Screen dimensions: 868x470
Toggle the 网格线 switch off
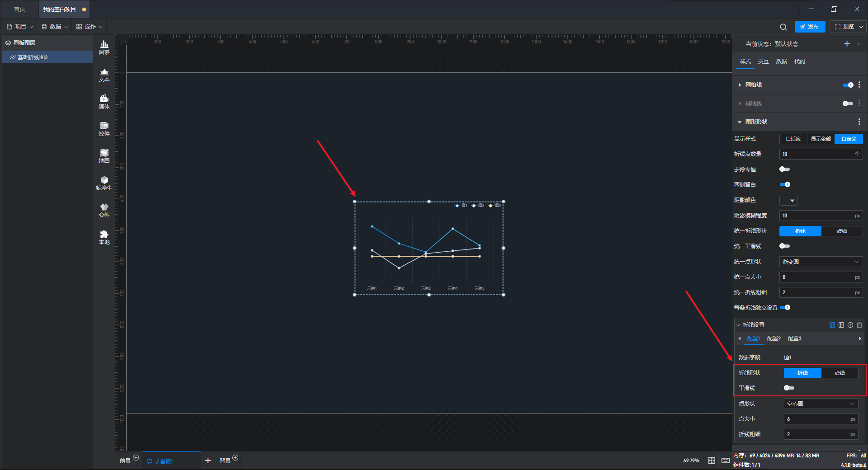click(848, 85)
